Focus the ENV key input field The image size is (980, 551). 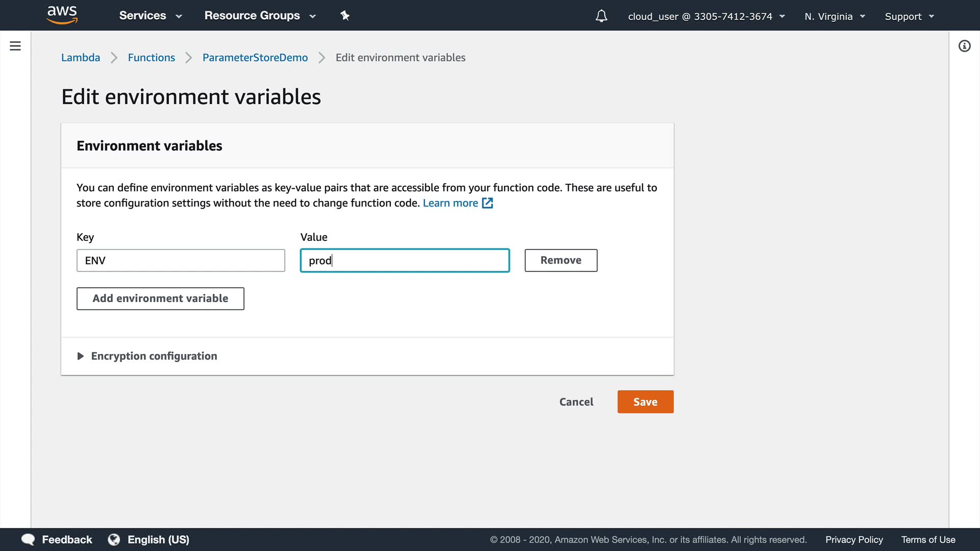pyautogui.click(x=181, y=260)
